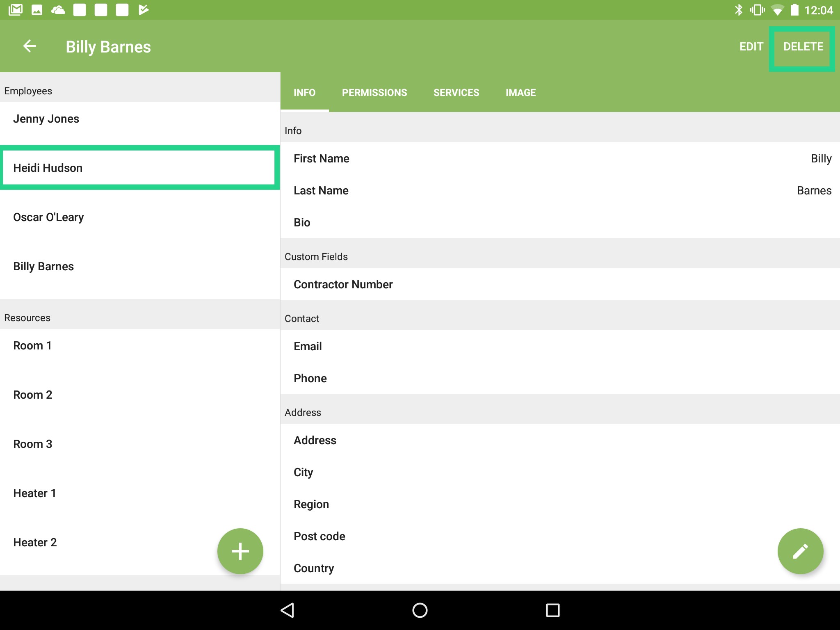The width and height of the screenshot is (840, 630).
Task: Switch to the IMAGE tab
Action: pos(520,93)
